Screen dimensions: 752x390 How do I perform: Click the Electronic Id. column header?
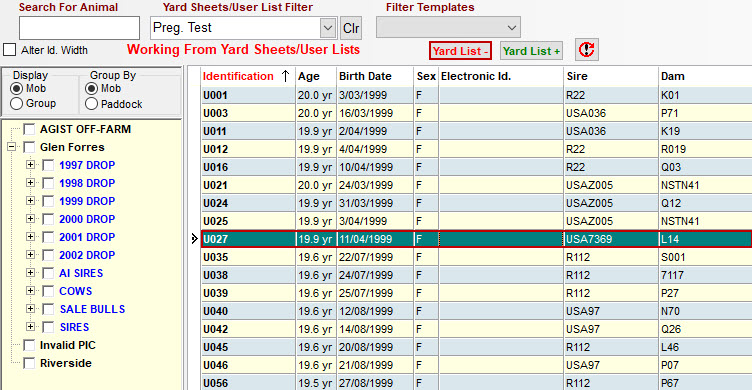click(501, 76)
